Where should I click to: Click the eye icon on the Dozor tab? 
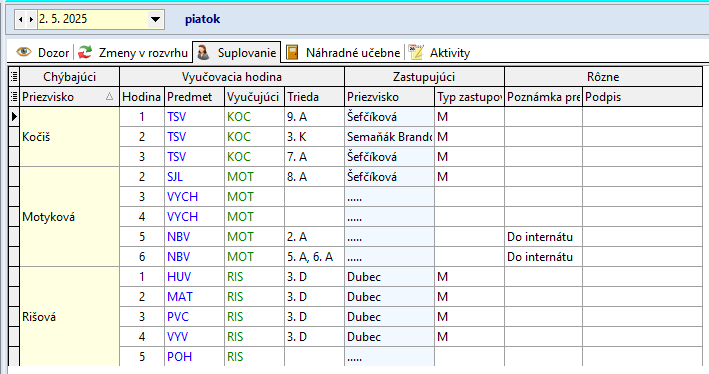coord(24,52)
